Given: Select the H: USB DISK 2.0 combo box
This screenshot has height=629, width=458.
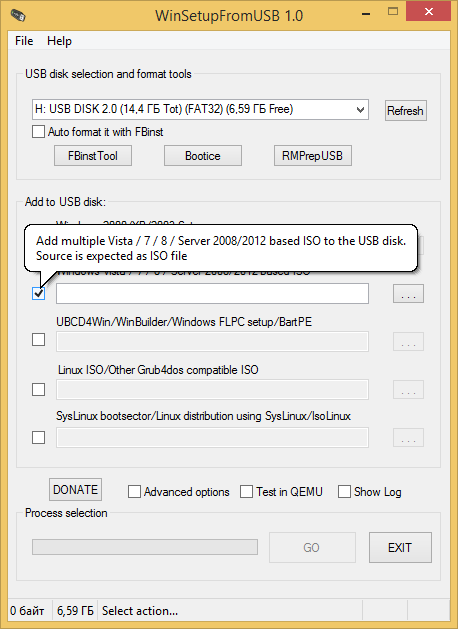Looking at the screenshot, I should [200, 110].
